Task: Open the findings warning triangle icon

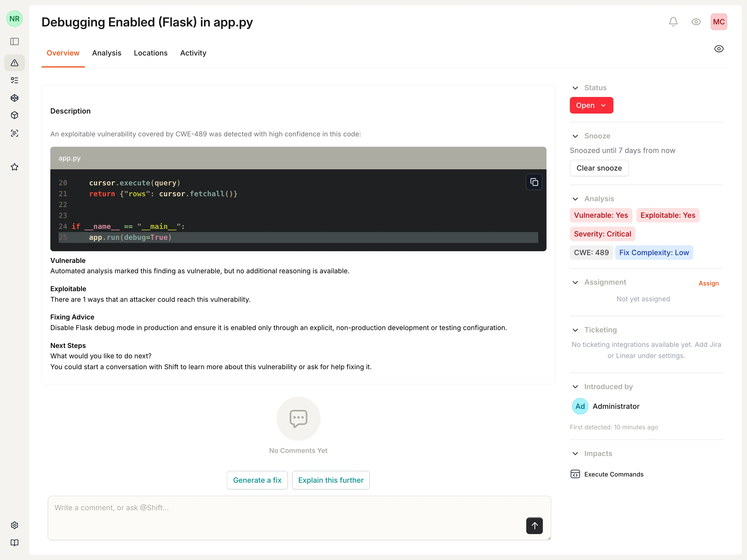Action: (x=15, y=63)
